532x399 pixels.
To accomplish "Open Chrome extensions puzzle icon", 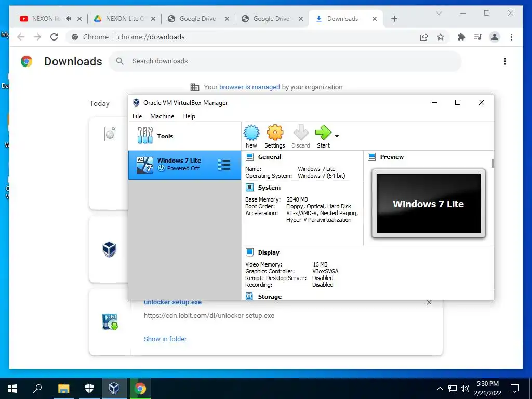I will [461, 37].
